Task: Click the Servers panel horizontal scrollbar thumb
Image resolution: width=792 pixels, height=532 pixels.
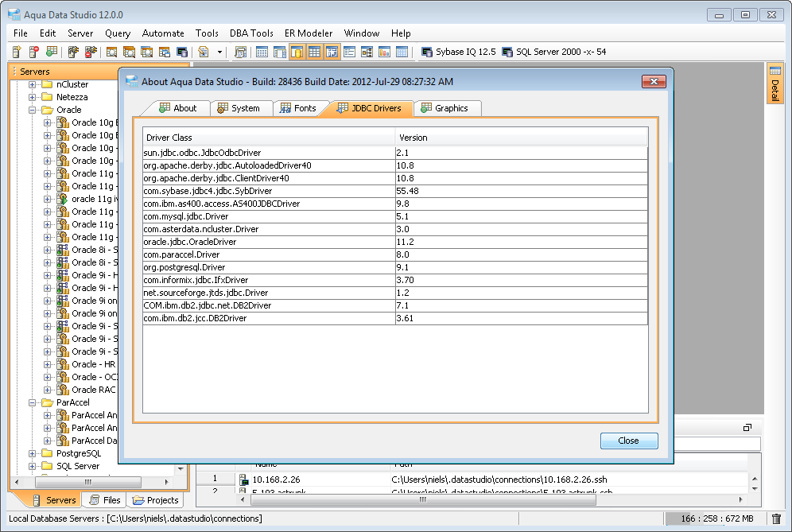Action: (88, 482)
